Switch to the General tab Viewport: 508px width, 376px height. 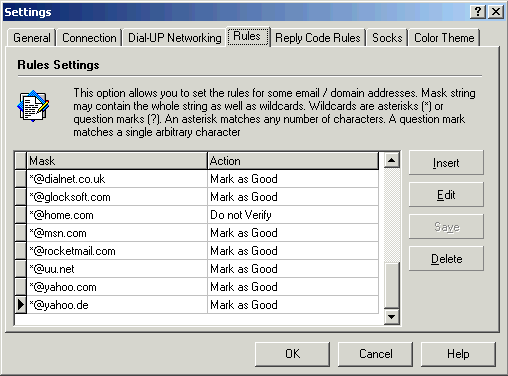32,38
